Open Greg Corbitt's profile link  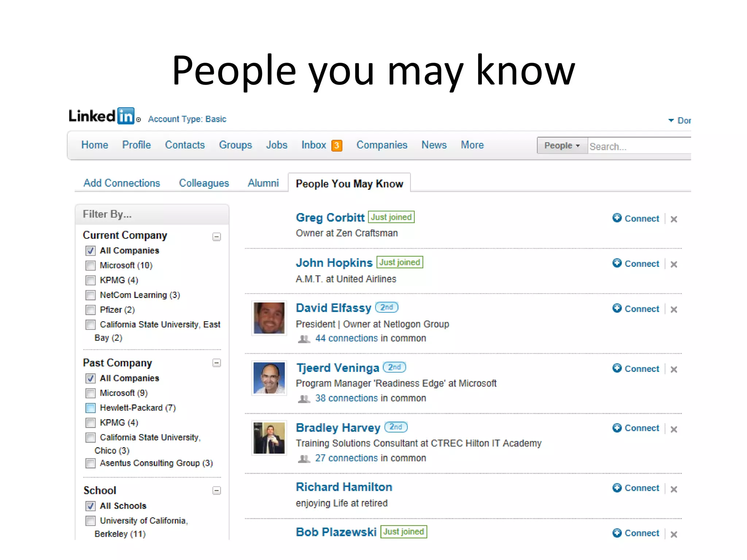pyautogui.click(x=330, y=218)
